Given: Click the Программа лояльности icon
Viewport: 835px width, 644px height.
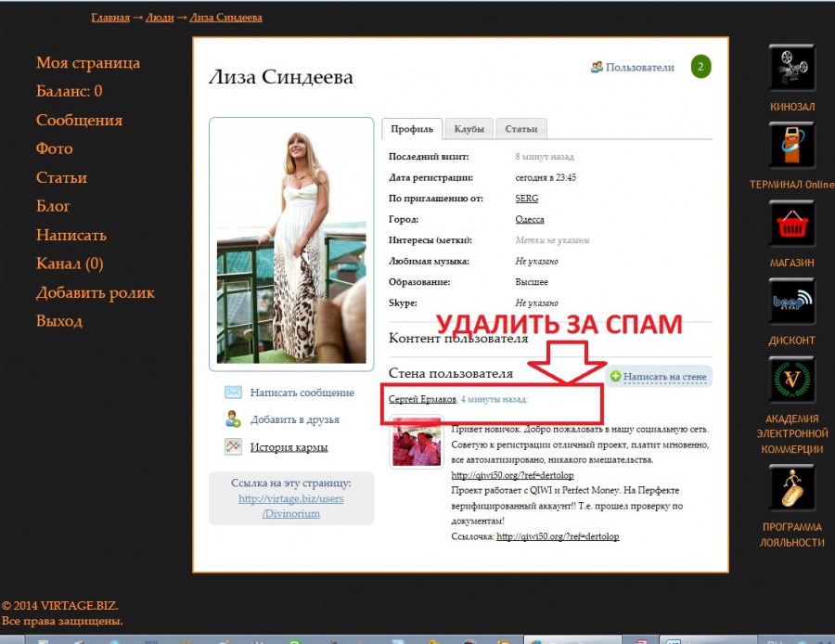Looking at the screenshot, I should 791,489.
